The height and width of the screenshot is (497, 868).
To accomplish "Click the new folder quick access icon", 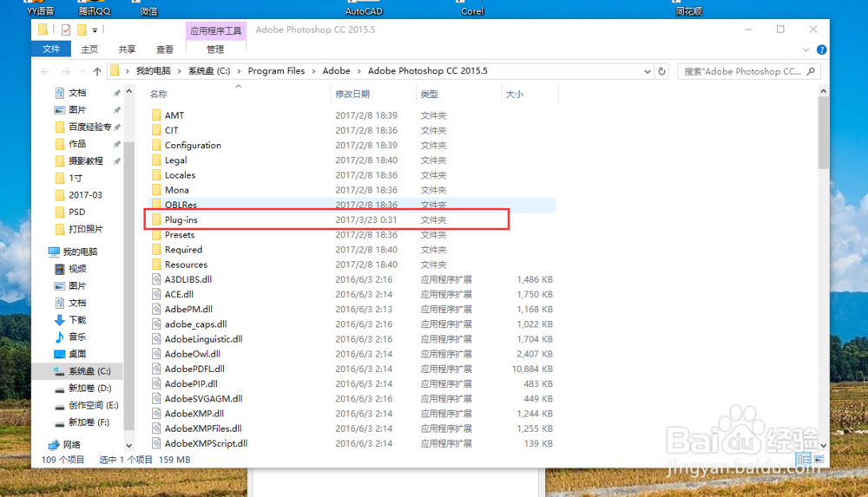I will [82, 29].
